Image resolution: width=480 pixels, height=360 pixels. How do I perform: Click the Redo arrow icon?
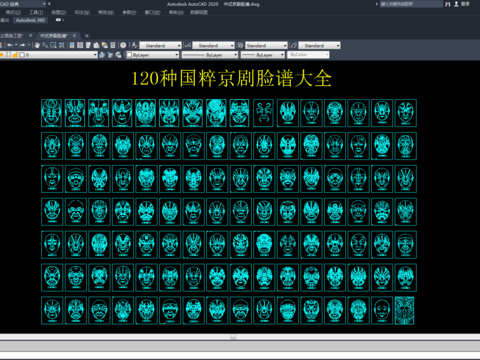(22, 45)
